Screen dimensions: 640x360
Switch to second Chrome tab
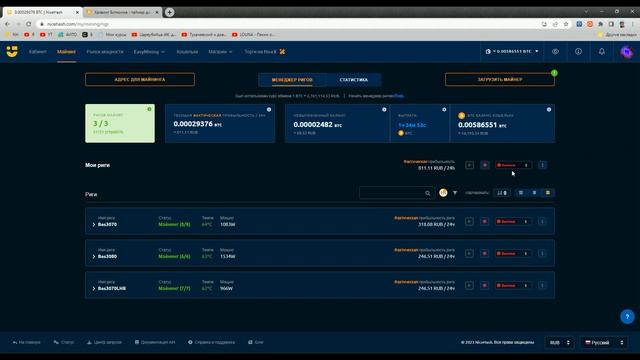pos(122,12)
